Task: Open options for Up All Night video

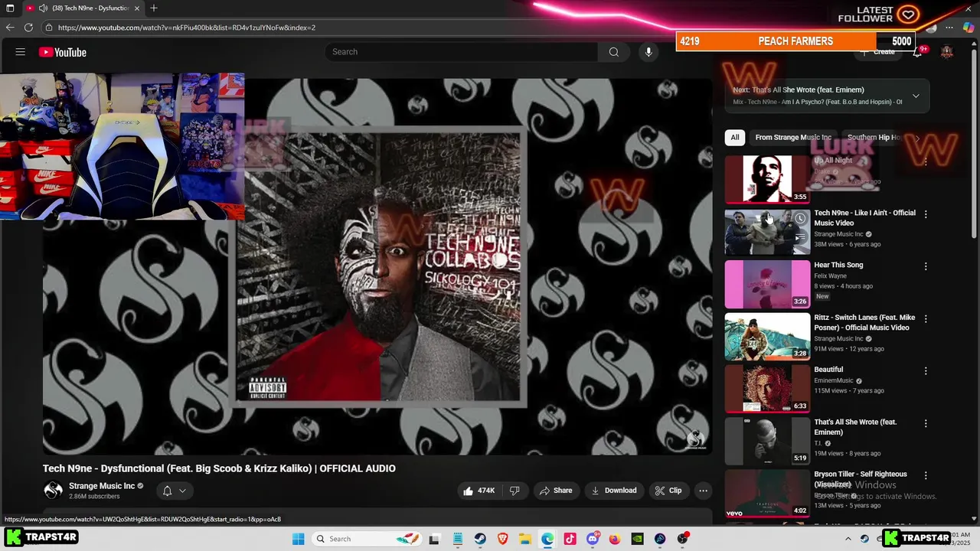Action: pos(926,161)
